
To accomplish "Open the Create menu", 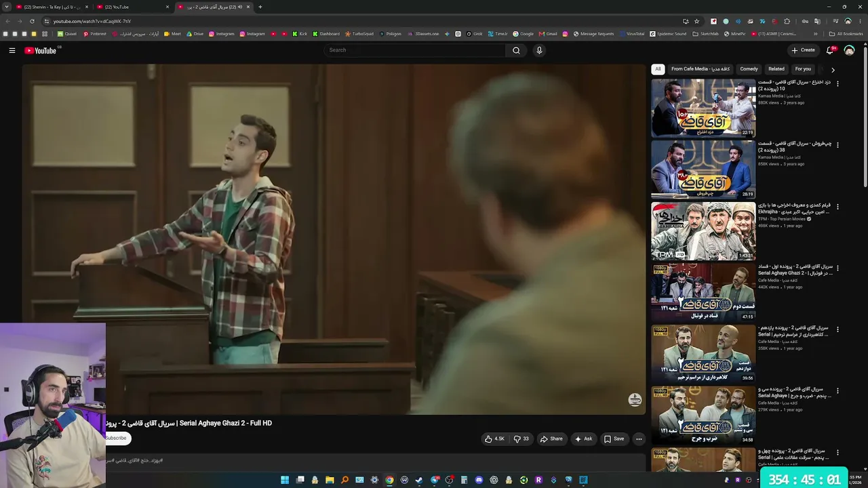I will (803, 50).
